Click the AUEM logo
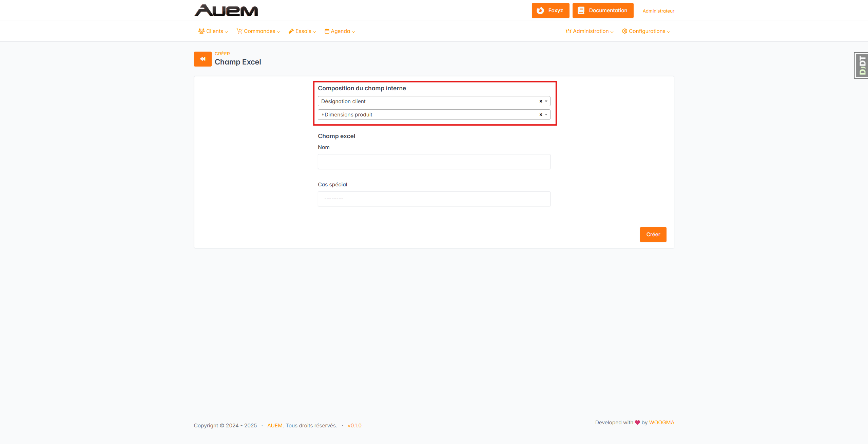Viewport: 868px width, 444px height. [x=226, y=11]
